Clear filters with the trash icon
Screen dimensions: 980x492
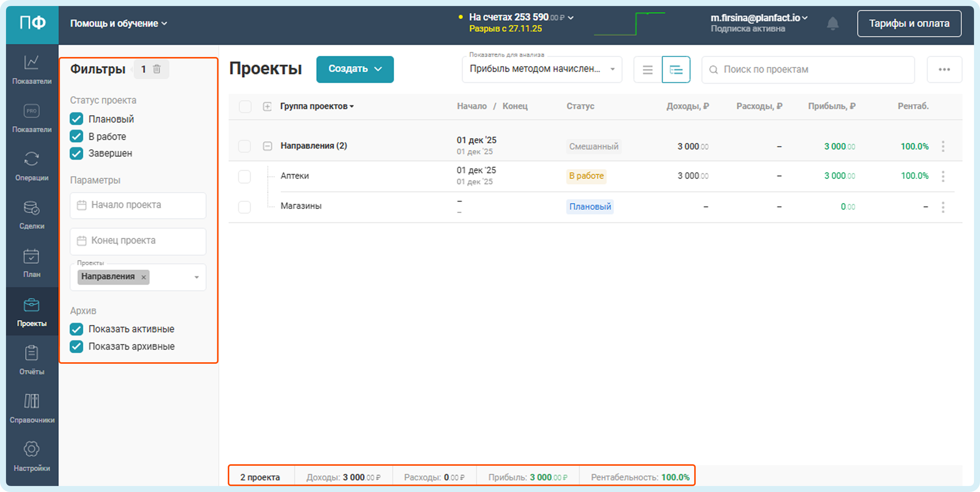157,69
